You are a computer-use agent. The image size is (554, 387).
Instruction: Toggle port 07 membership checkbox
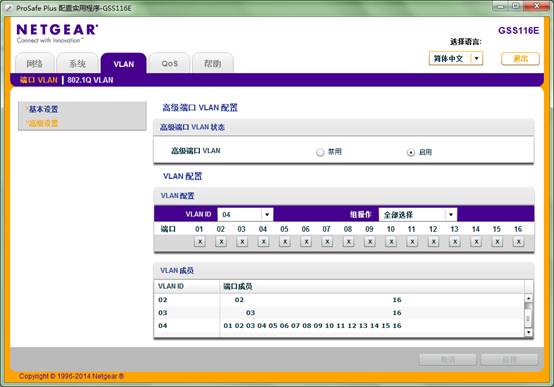[327, 242]
